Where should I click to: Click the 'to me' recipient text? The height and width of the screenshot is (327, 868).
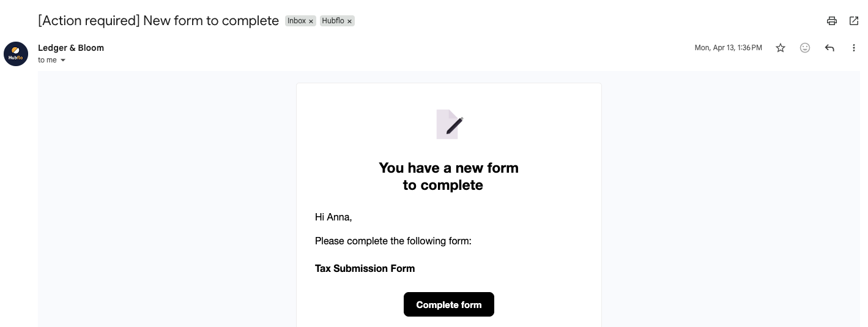click(x=47, y=60)
